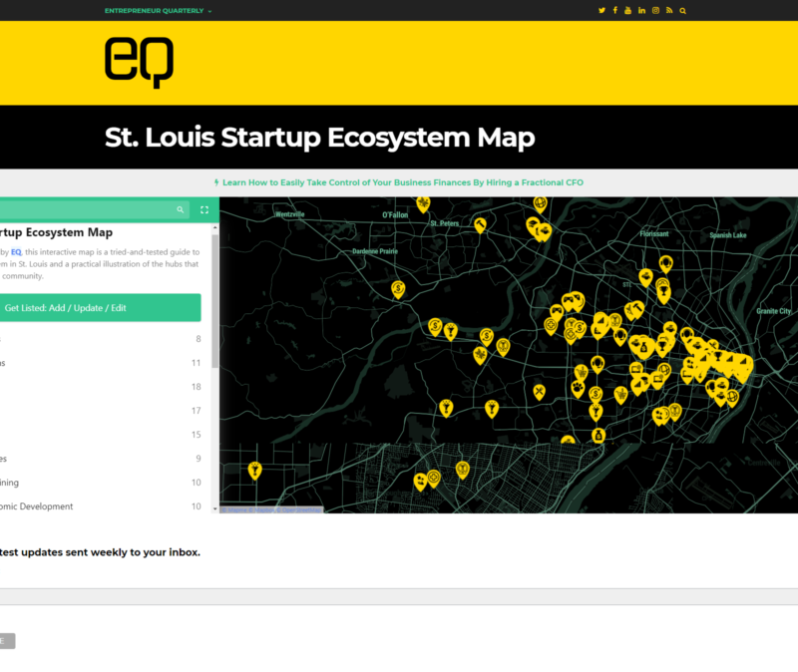Select the globe marker beside the river downtown
798x672 pixels.
pos(732,397)
